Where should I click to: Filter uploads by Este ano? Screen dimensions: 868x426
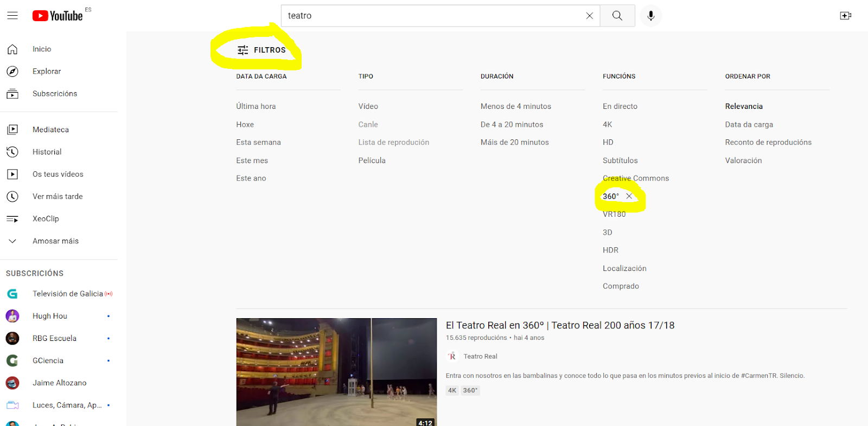(x=251, y=178)
